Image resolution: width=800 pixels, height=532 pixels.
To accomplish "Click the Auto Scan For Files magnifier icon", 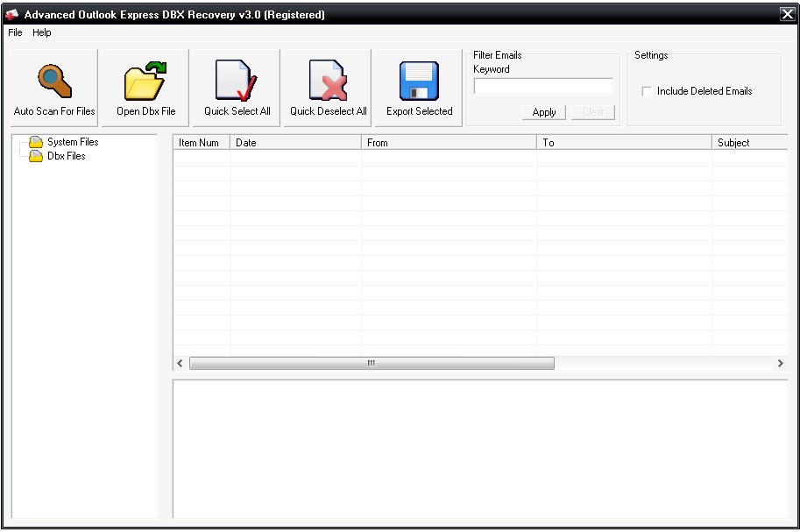I will click(x=54, y=82).
